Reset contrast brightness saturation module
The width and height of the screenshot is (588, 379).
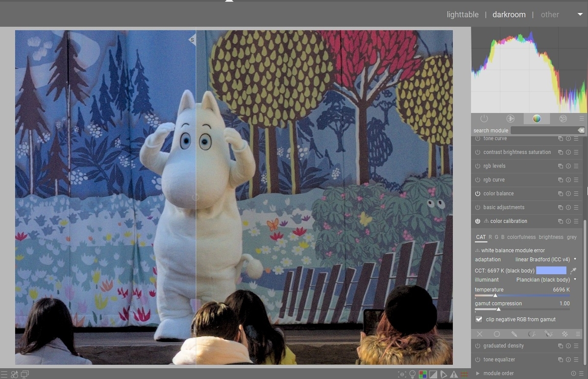click(x=568, y=152)
